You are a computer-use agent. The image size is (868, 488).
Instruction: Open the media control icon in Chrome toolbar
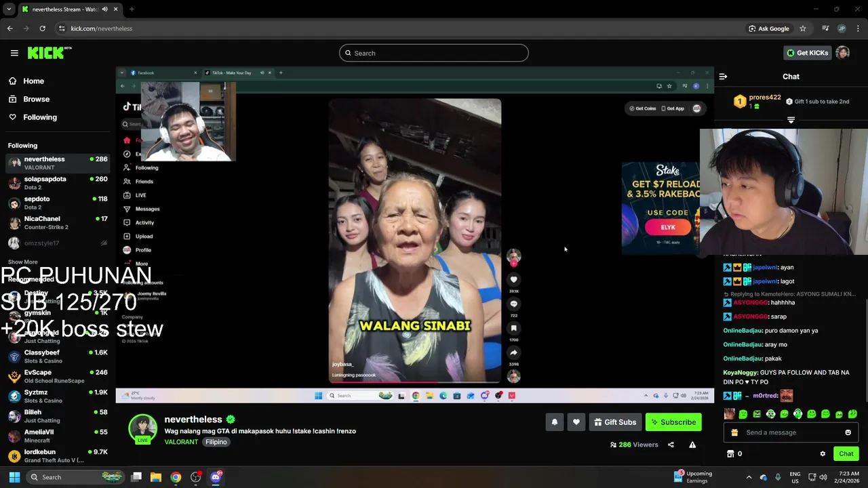825,28
